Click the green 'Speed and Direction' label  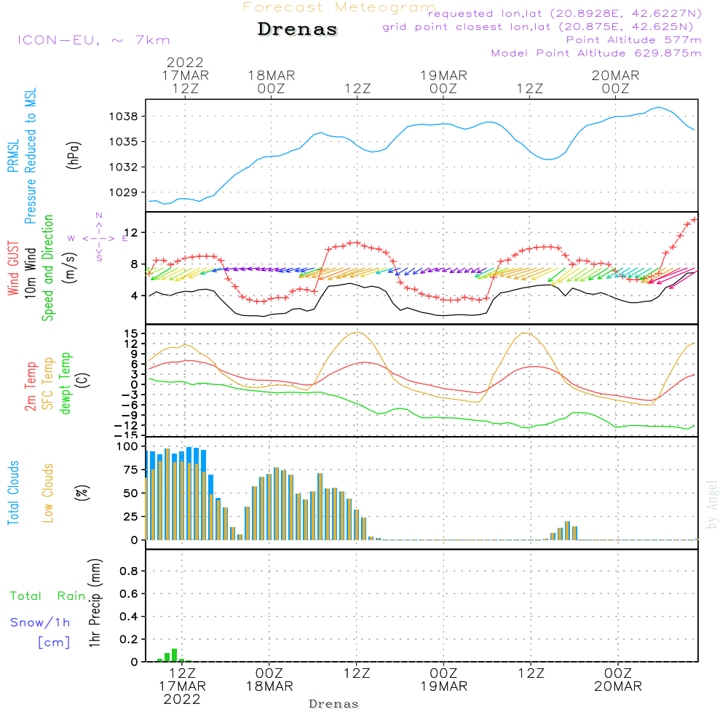[47, 268]
